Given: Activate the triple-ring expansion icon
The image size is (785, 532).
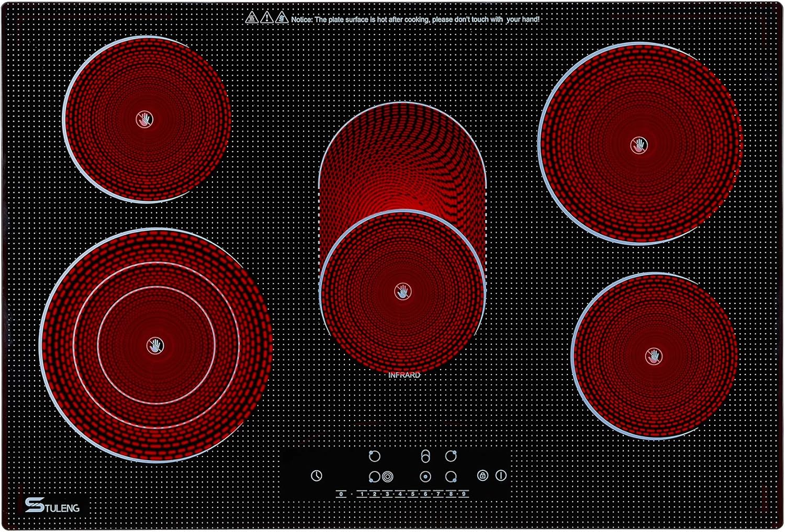Looking at the screenshot, I should pos(388,477).
